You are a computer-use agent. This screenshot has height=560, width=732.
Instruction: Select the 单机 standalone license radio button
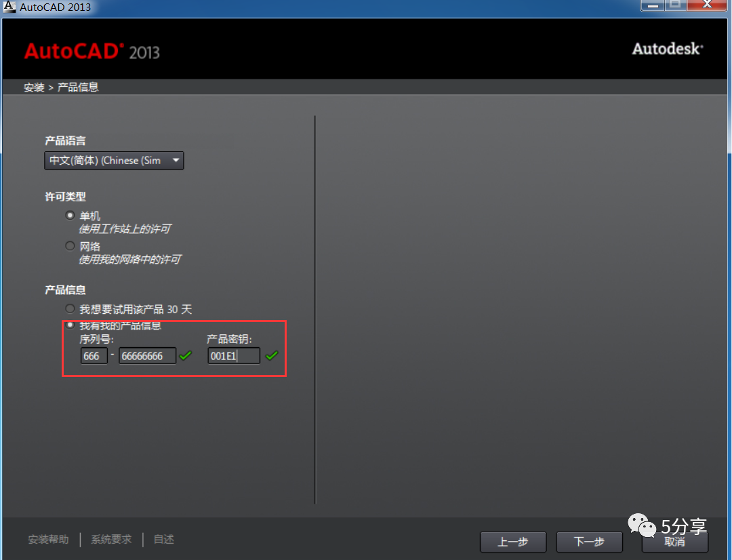coord(70,216)
